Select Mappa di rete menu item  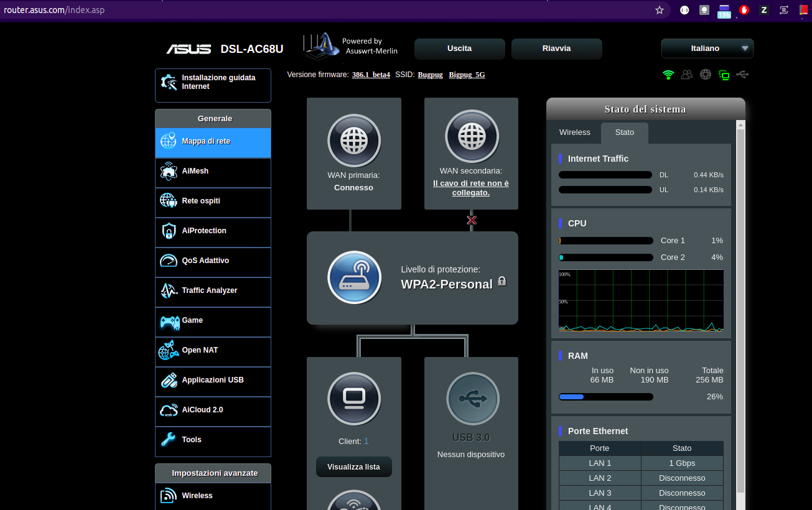[213, 142]
